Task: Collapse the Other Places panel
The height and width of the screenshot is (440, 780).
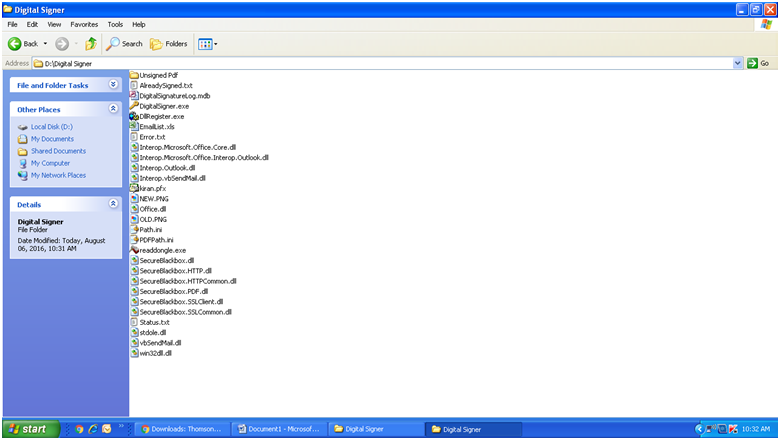Action: [113, 108]
